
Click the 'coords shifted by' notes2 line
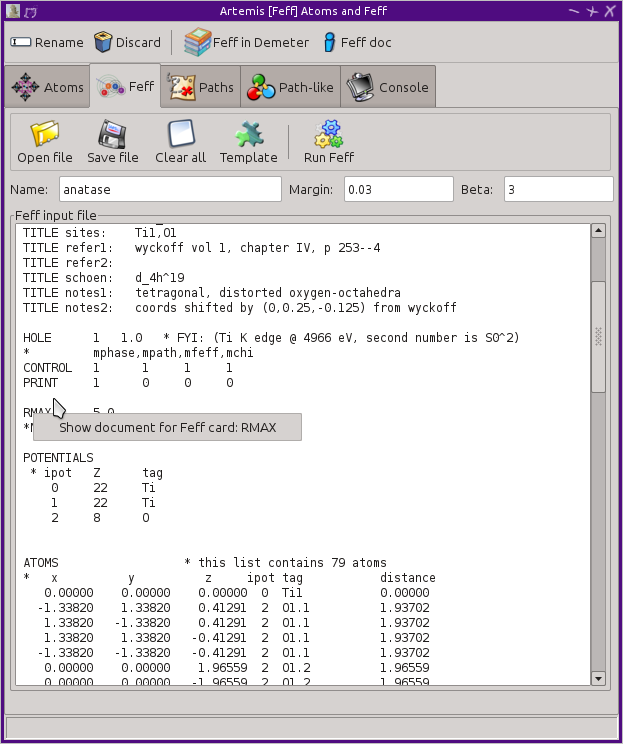tap(240, 308)
